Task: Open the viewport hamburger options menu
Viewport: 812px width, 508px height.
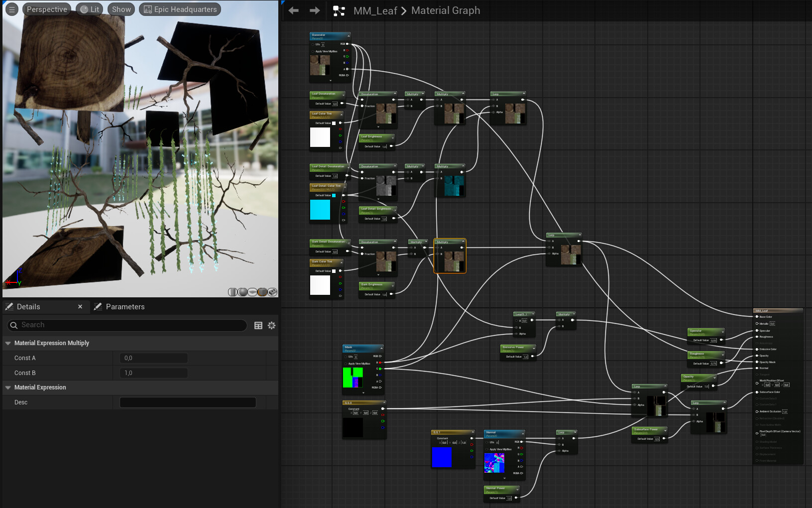Action: coord(12,9)
